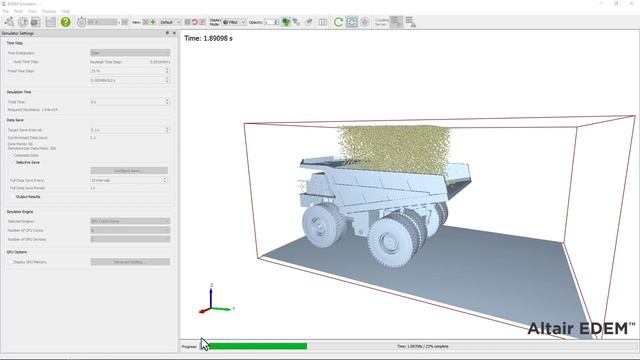The image size is (640, 360).
Task: Open the Selected Engine dropdown
Action: pos(130,221)
